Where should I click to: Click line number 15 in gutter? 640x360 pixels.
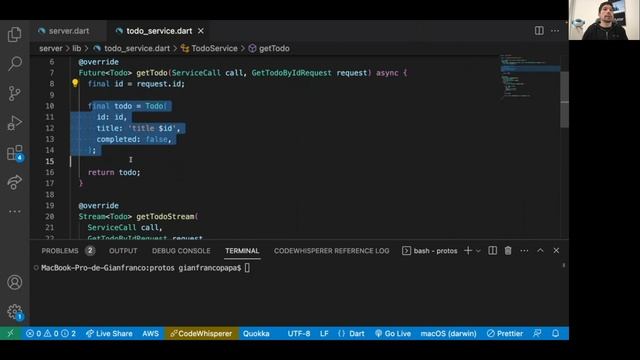[x=49, y=161]
